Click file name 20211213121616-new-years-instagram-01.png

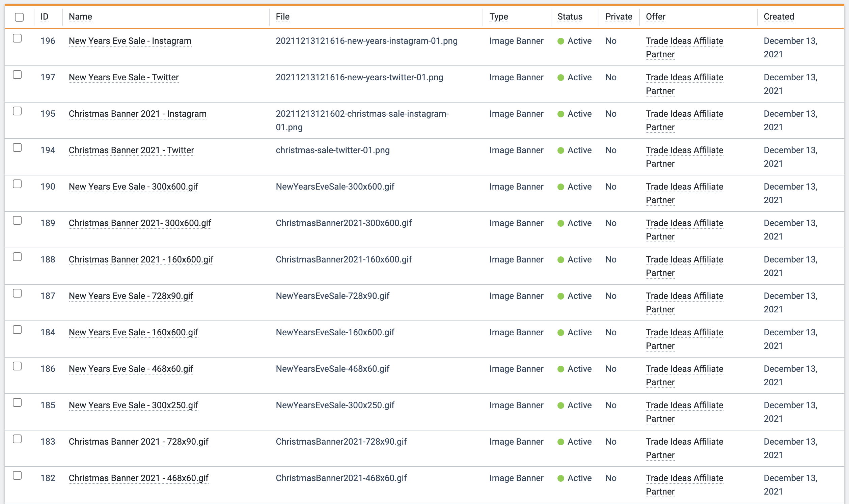(x=367, y=41)
